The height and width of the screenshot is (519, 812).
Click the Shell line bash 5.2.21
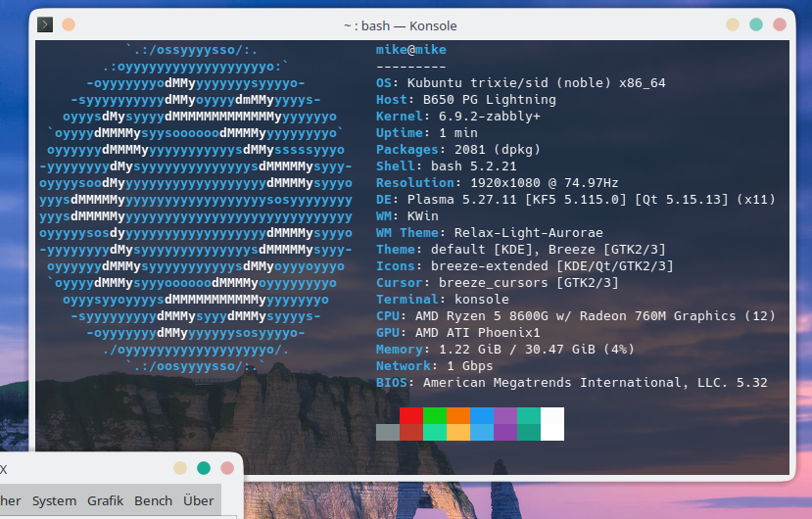[x=447, y=165]
